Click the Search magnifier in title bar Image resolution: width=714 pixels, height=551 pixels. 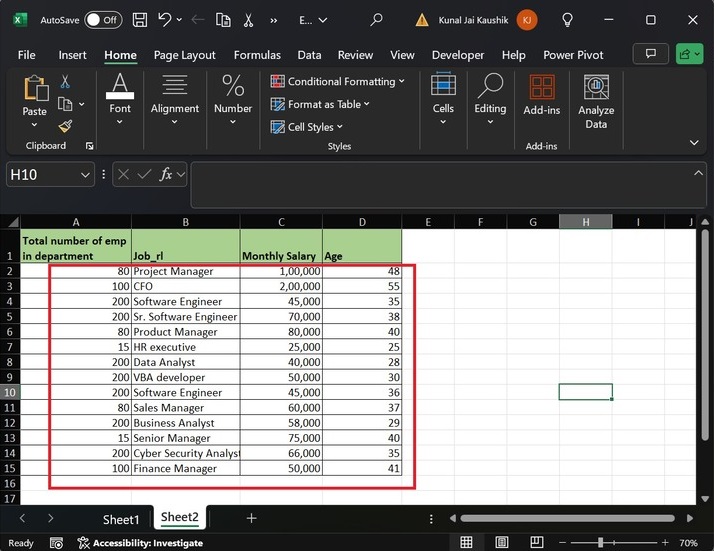click(x=376, y=19)
